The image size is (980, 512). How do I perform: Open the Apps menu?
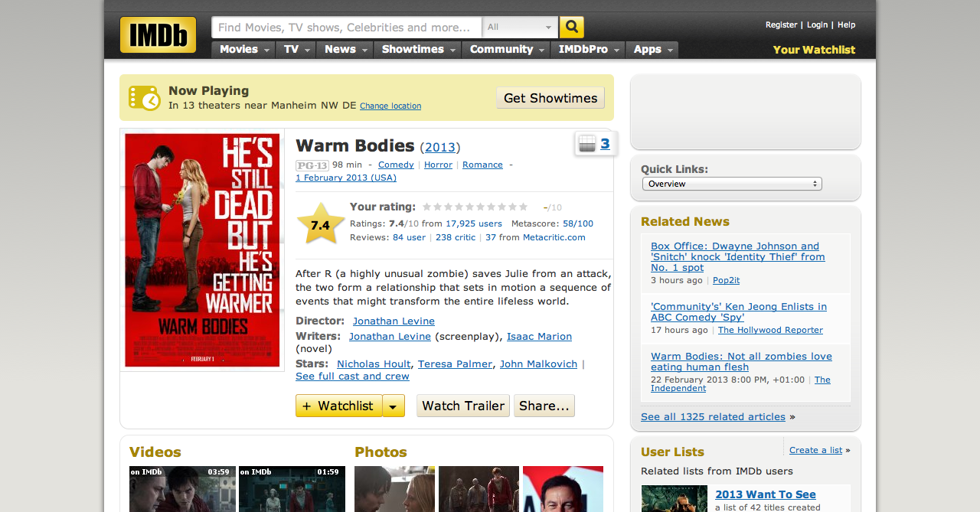click(652, 50)
